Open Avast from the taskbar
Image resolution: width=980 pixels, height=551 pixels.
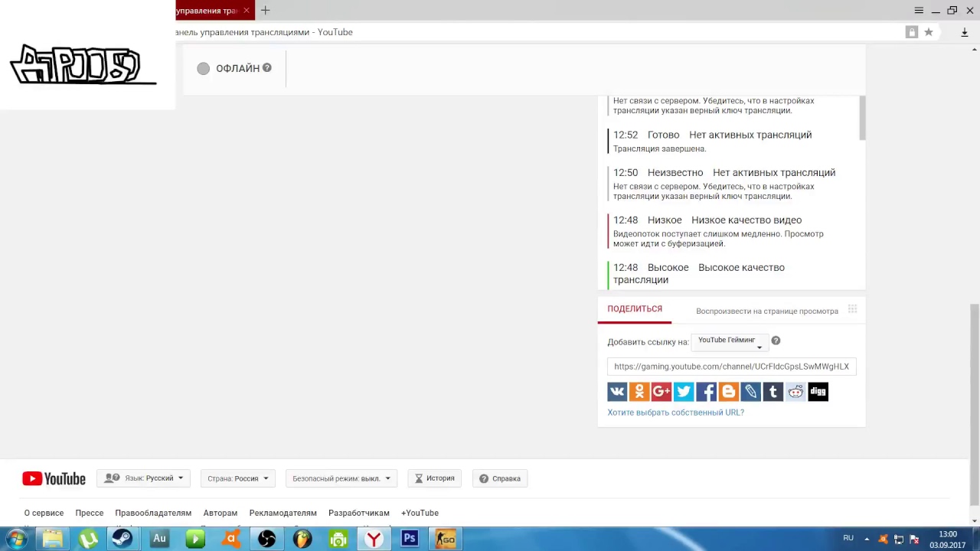tap(231, 539)
